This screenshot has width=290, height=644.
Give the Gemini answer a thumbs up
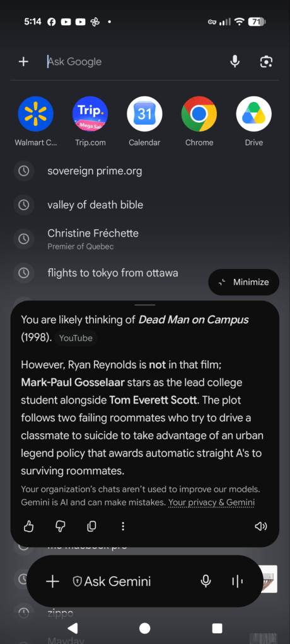(x=28, y=526)
